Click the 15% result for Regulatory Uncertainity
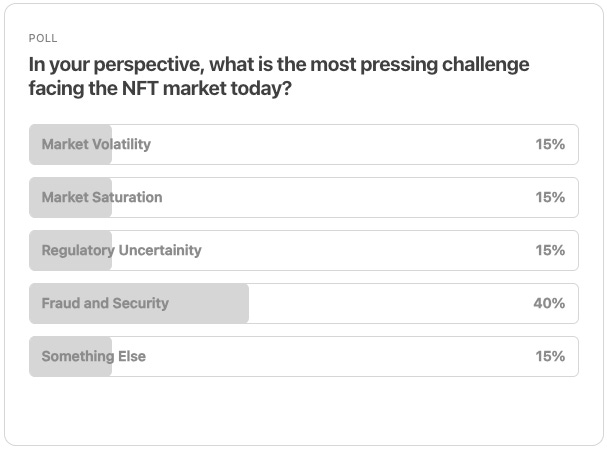607x452 pixels. 550,250
